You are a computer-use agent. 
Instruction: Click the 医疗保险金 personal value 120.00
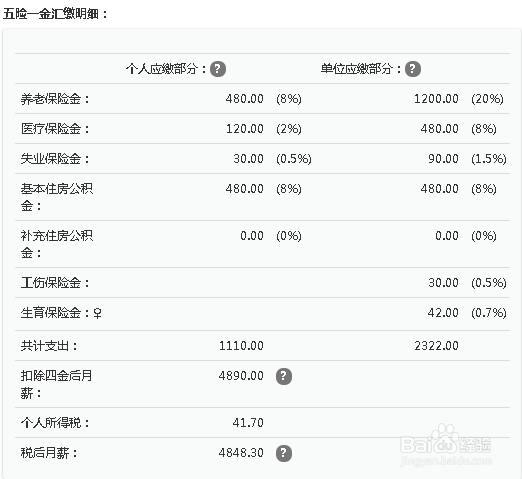click(245, 129)
